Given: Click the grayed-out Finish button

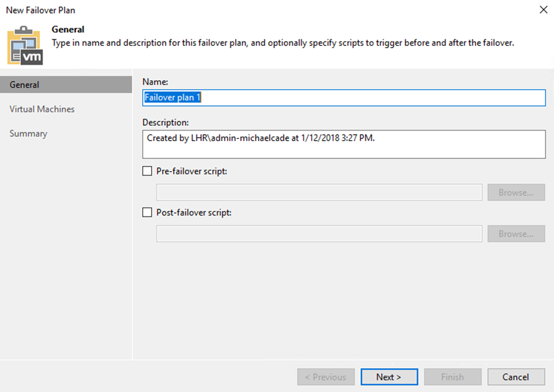Looking at the screenshot, I should click(x=453, y=377).
